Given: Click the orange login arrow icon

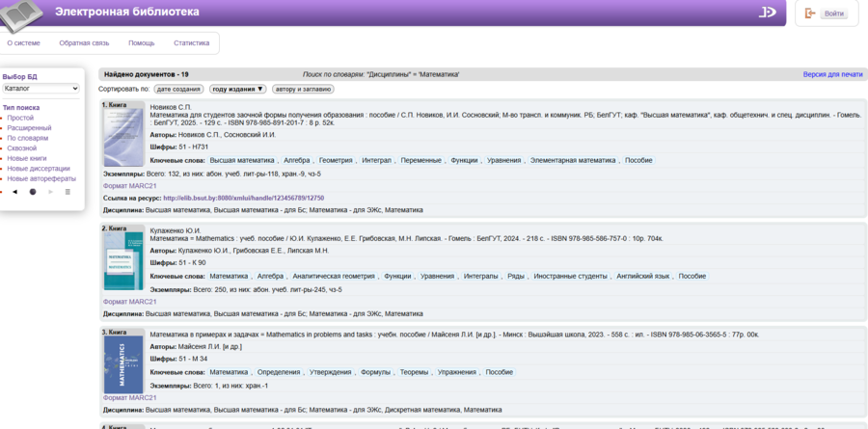Looking at the screenshot, I should pos(810,13).
